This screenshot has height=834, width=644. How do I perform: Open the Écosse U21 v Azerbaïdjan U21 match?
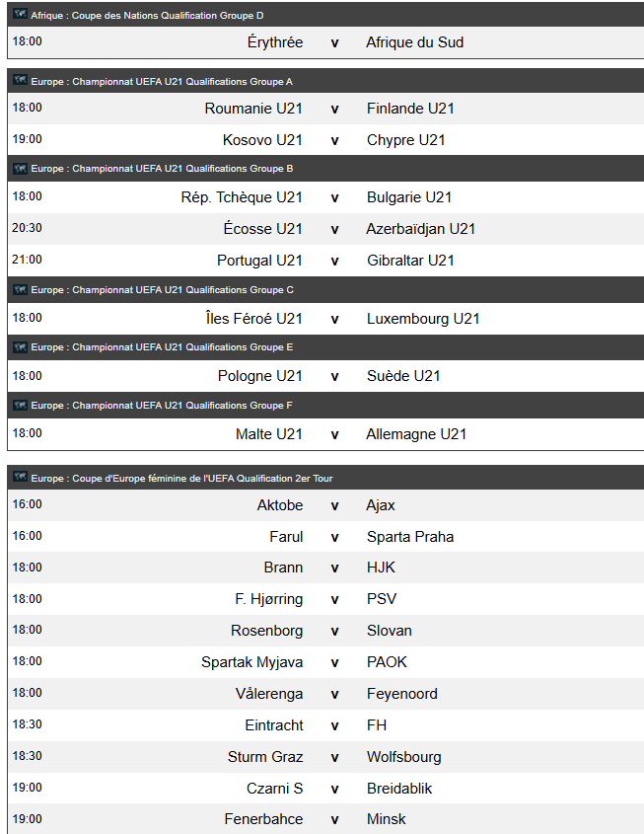tap(325, 229)
